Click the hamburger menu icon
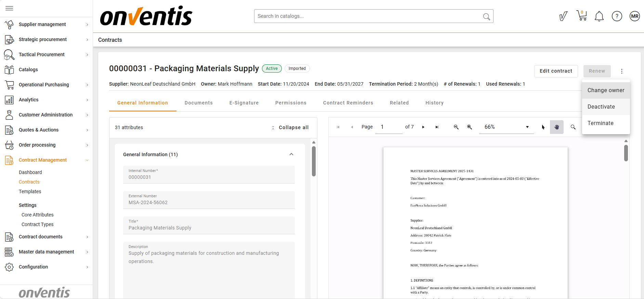Viewport: 644px width, 299px height. click(9, 8)
